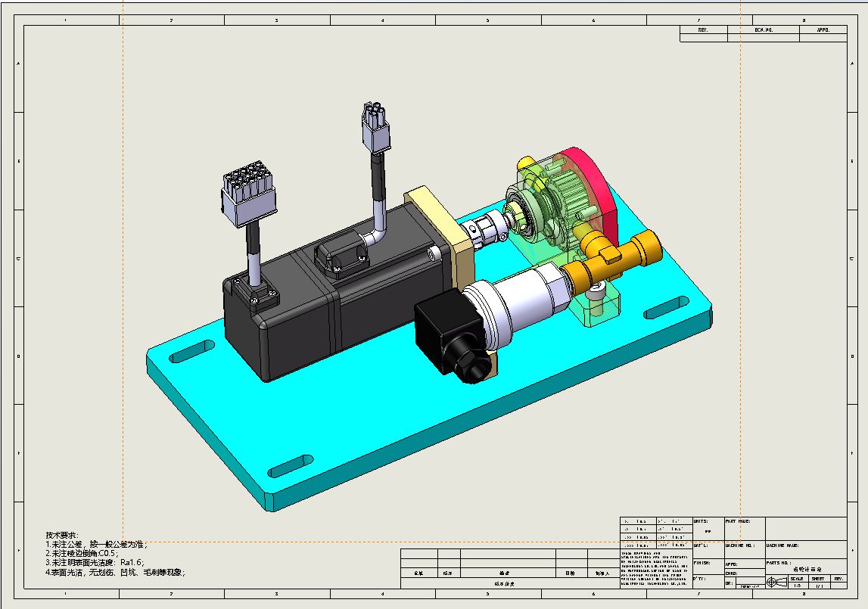The width and height of the screenshot is (868, 609).
Task: Click the "MAT'L:" field
Action: coord(708,550)
